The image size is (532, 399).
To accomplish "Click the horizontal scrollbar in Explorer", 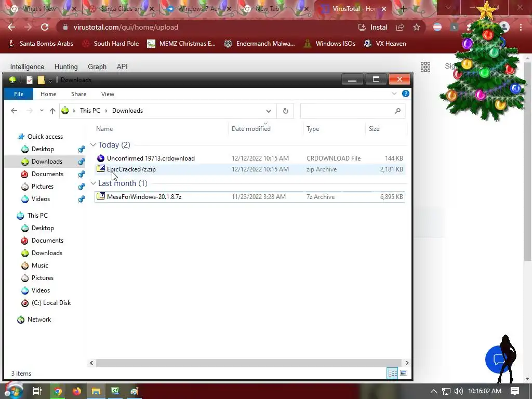I will (249, 363).
